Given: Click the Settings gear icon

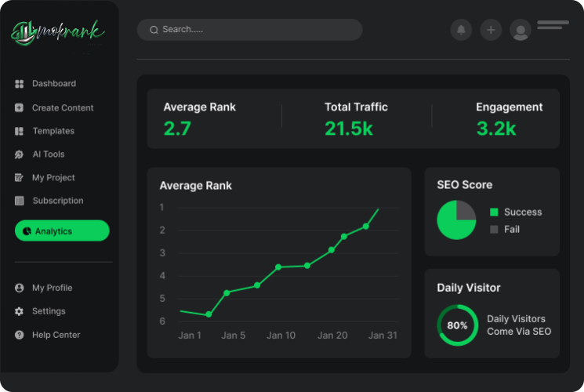Looking at the screenshot, I should click(x=19, y=311).
